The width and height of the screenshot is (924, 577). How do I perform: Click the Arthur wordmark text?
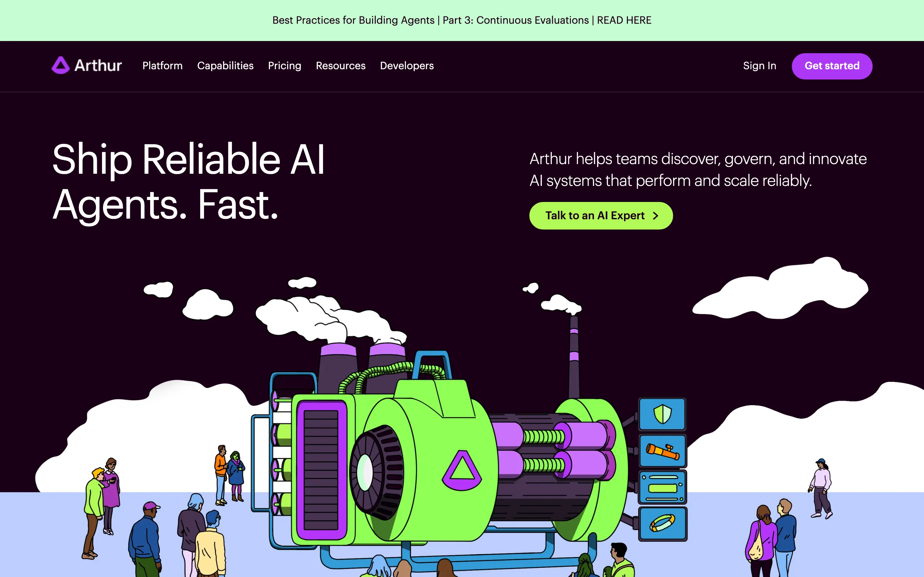[x=98, y=66]
